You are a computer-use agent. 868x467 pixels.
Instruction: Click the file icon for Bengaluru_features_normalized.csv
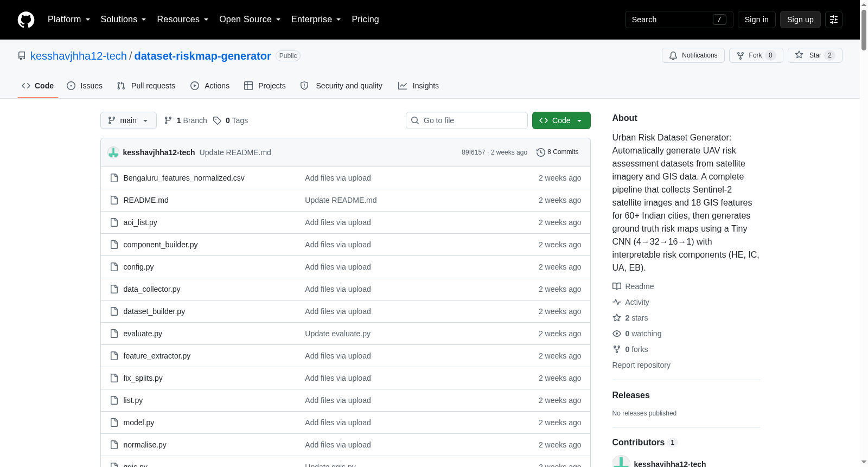(x=114, y=178)
